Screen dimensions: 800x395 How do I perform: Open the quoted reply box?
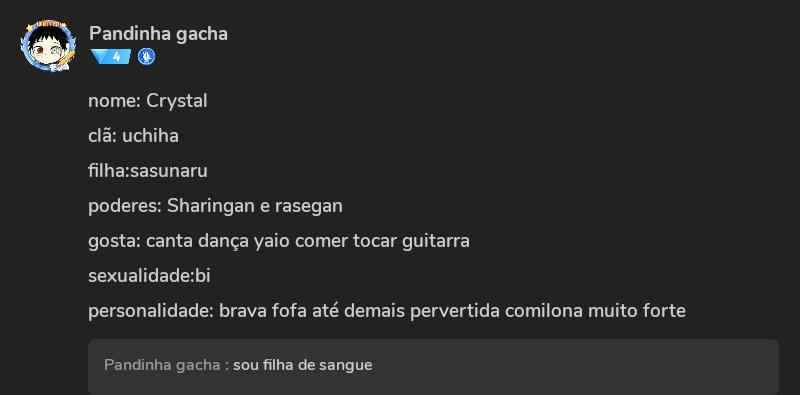pos(434,367)
